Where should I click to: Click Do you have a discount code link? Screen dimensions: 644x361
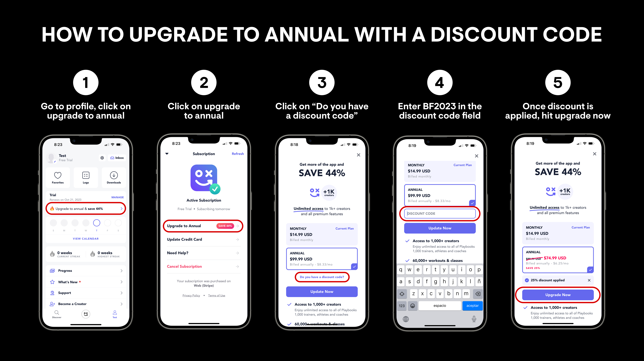click(322, 277)
